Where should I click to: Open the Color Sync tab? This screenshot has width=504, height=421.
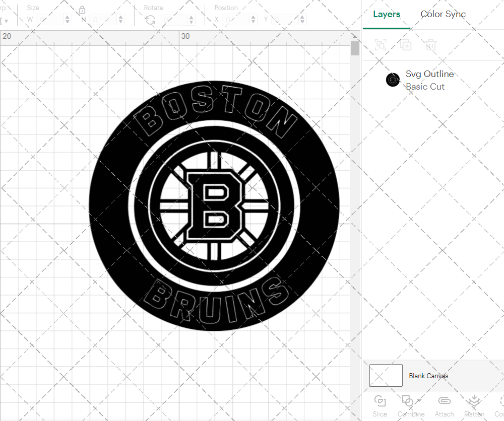click(443, 14)
